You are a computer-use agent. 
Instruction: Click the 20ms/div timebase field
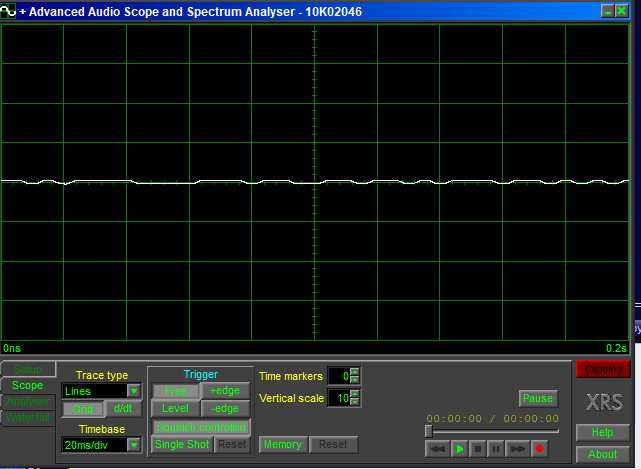pos(95,445)
